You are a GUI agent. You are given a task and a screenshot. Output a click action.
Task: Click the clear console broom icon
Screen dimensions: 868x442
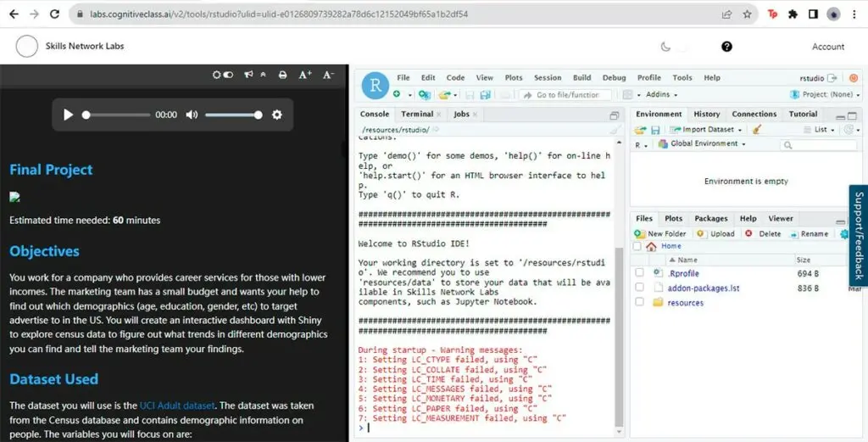[x=614, y=130]
